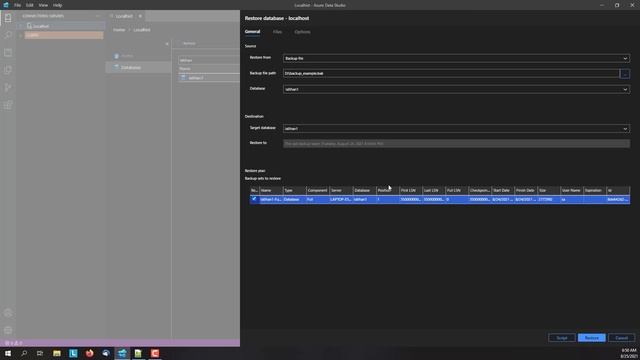Switch to the Files tab
This screenshot has width=640, height=360.
277,31
